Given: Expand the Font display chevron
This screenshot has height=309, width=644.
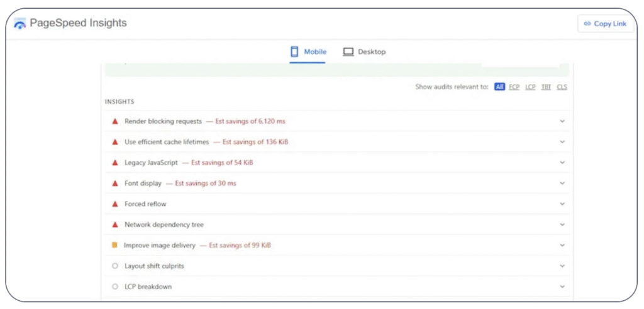Looking at the screenshot, I should point(562,183).
